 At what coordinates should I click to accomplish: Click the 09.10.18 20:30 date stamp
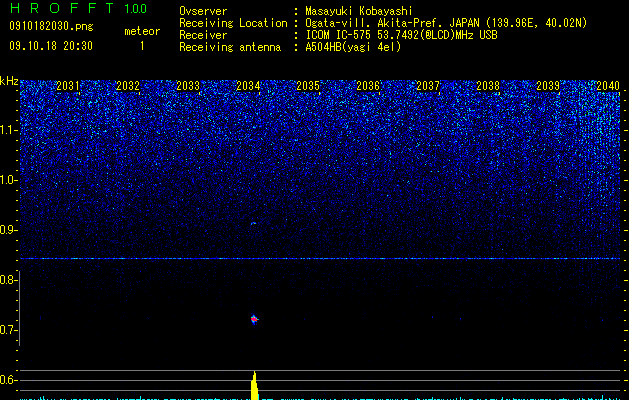51,46
